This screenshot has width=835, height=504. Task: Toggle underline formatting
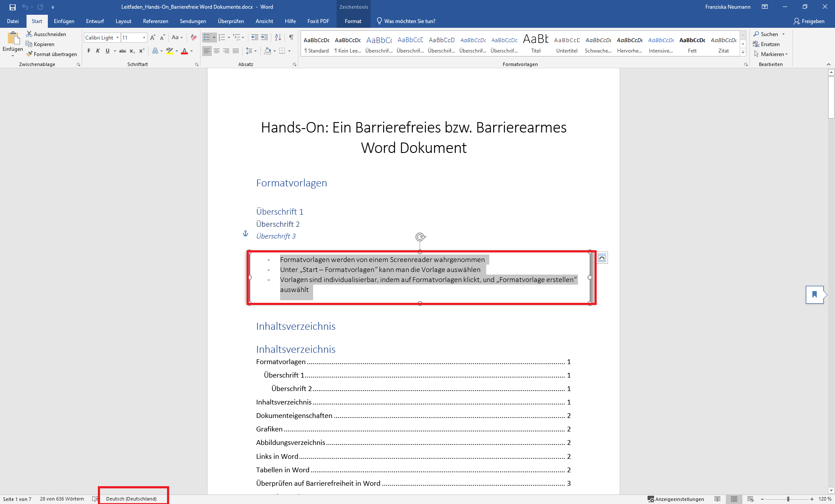pyautogui.click(x=107, y=51)
